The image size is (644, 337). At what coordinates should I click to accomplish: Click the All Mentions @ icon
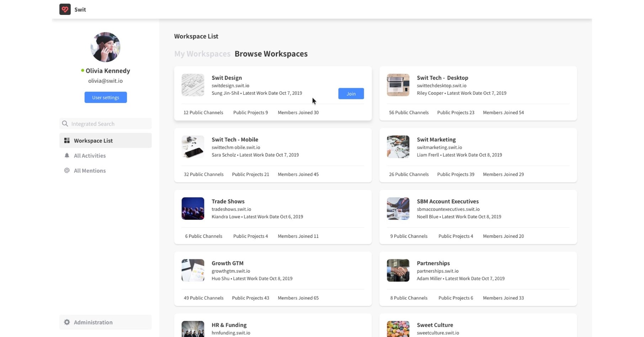pos(67,170)
